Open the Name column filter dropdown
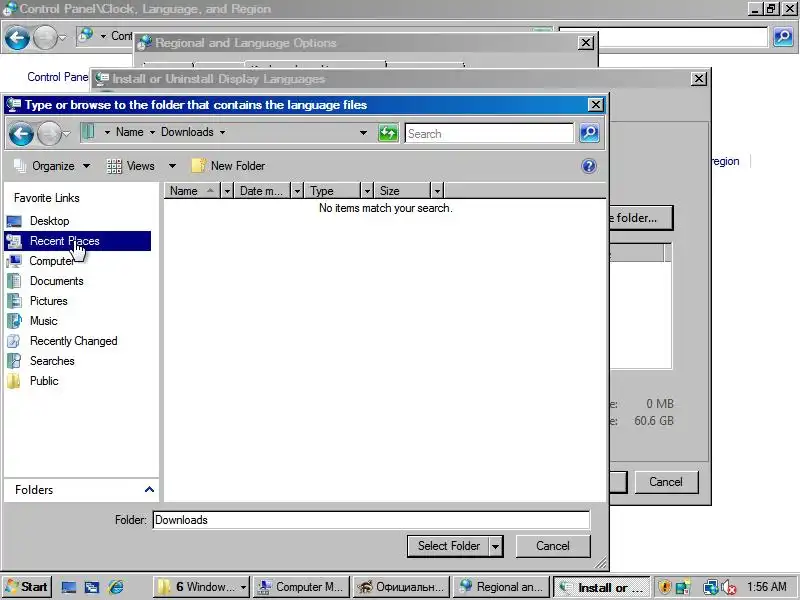 click(x=227, y=191)
